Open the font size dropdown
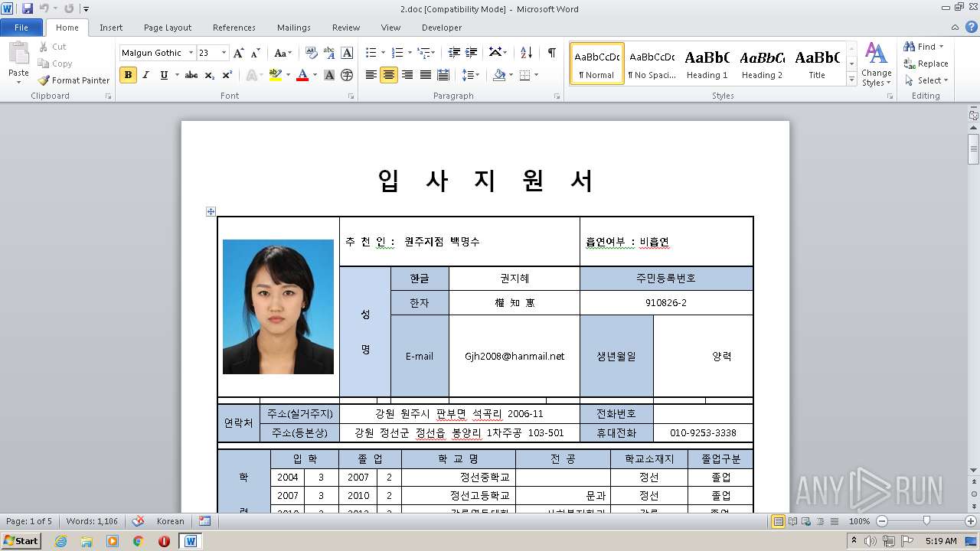Viewport: 980px width, 551px height. pos(224,53)
